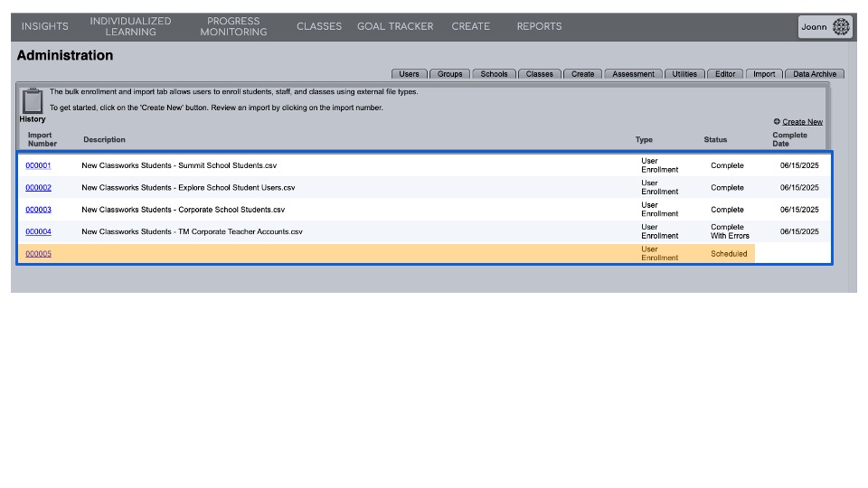Click the Joann user avatar icon
The height and width of the screenshot is (488, 868).
point(841,26)
